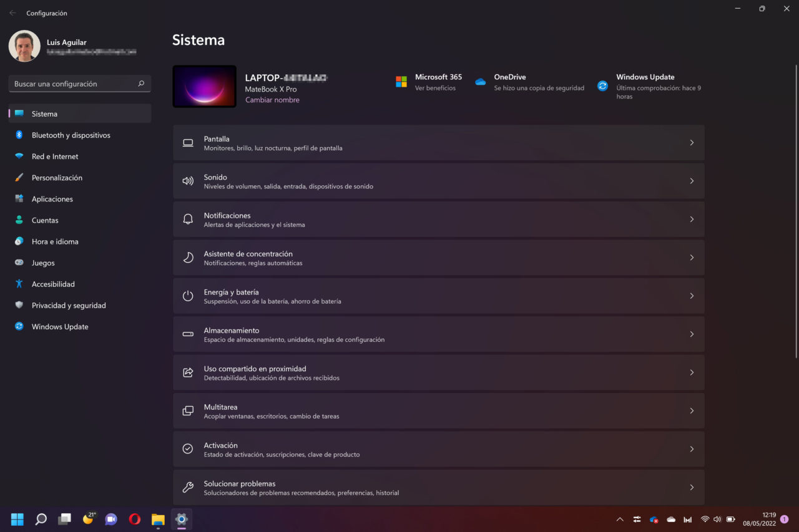Expand the Pantalla row chevron
This screenshot has height=532, width=799.
tap(692, 143)
